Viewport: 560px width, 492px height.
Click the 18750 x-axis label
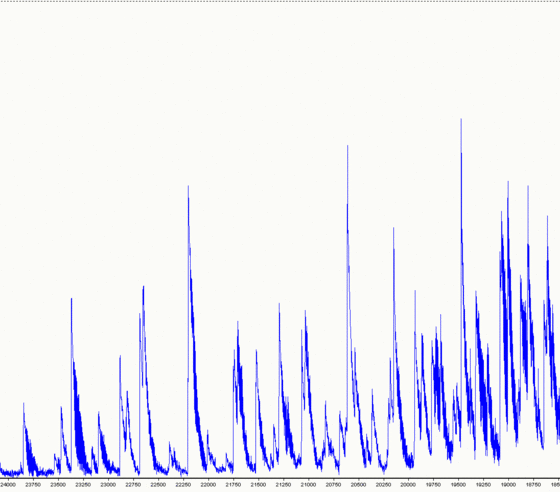click(533, 485)
